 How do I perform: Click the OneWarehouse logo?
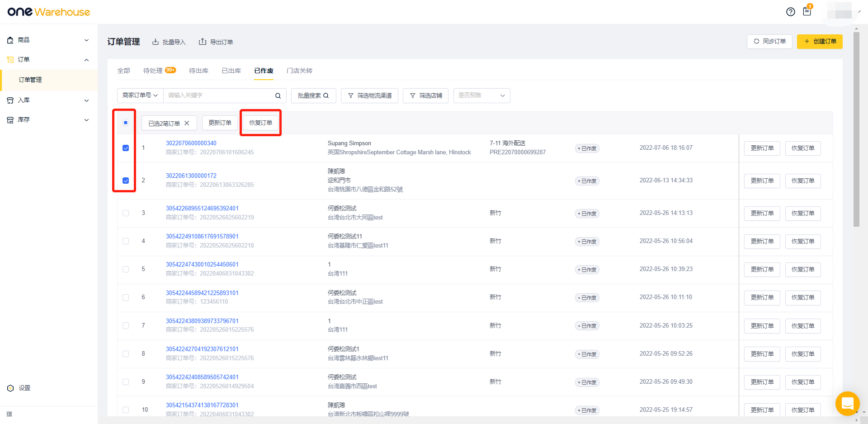[x=49, y=12]
